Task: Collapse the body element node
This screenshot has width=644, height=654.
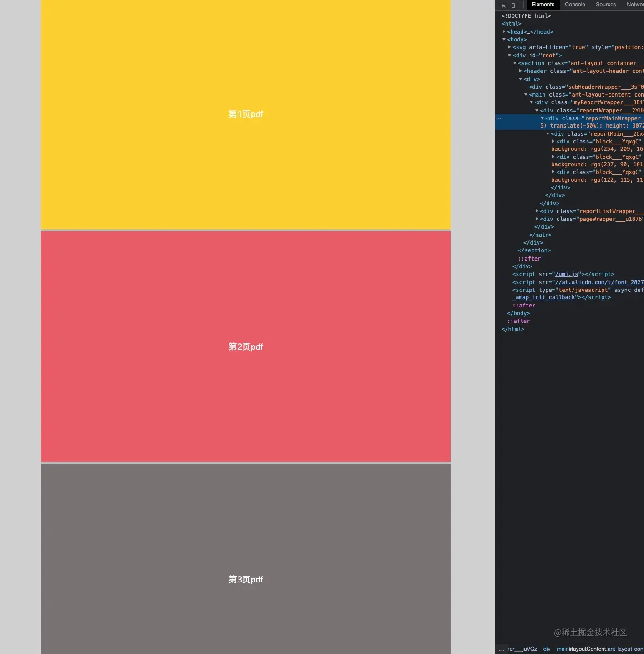Action: [x=504, y=39]
